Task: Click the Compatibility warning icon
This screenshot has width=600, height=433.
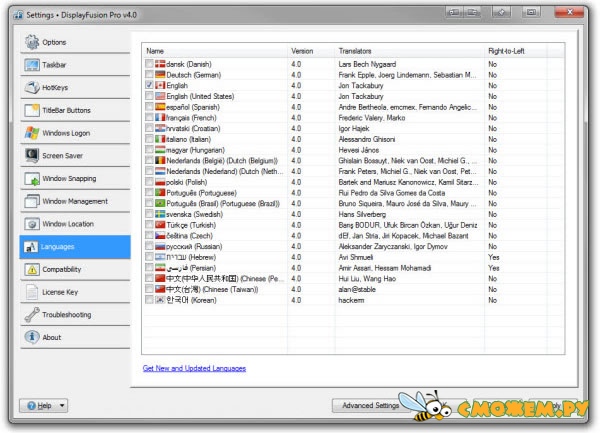Action: (x=32, y=269)
